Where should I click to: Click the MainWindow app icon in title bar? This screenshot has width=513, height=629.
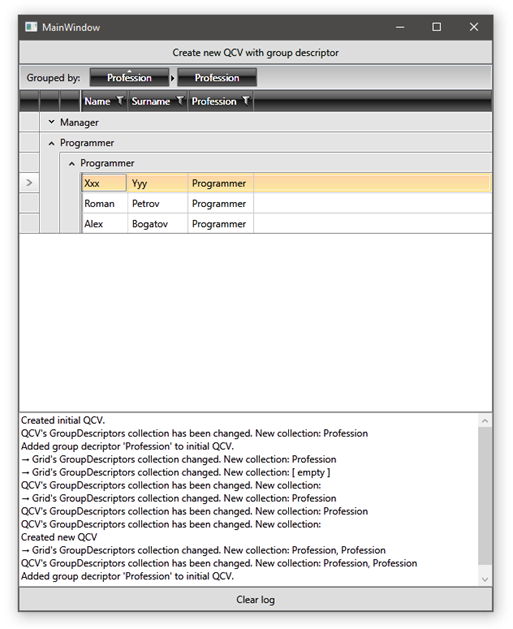click(x=31, y=27)
